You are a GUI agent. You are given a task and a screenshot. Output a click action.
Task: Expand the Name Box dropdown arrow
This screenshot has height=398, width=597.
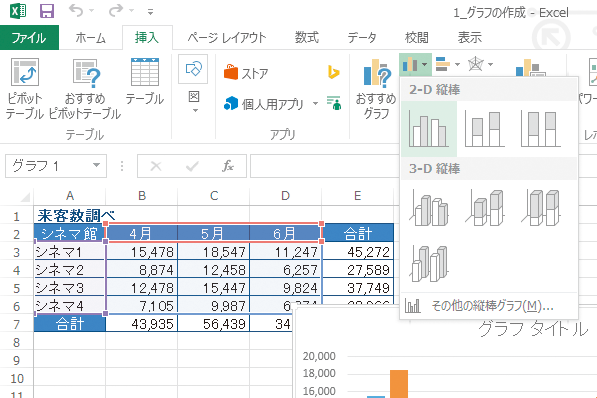(x=96, y=166)
